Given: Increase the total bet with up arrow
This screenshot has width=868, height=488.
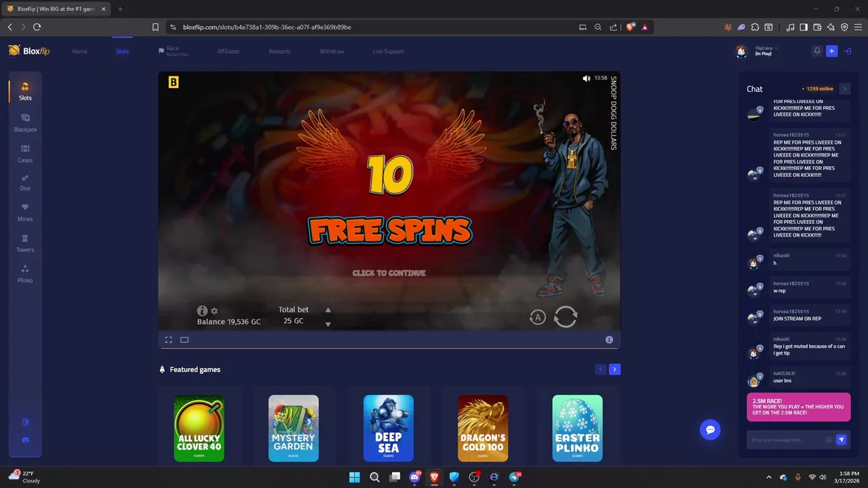Looking at the screenshot, I should pos(328,310).
